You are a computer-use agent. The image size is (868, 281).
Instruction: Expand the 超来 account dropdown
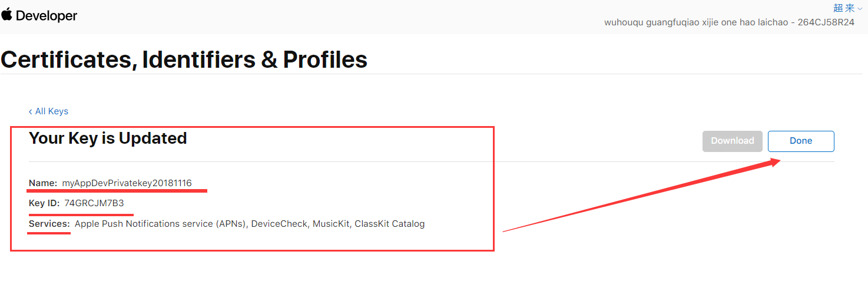844,8
